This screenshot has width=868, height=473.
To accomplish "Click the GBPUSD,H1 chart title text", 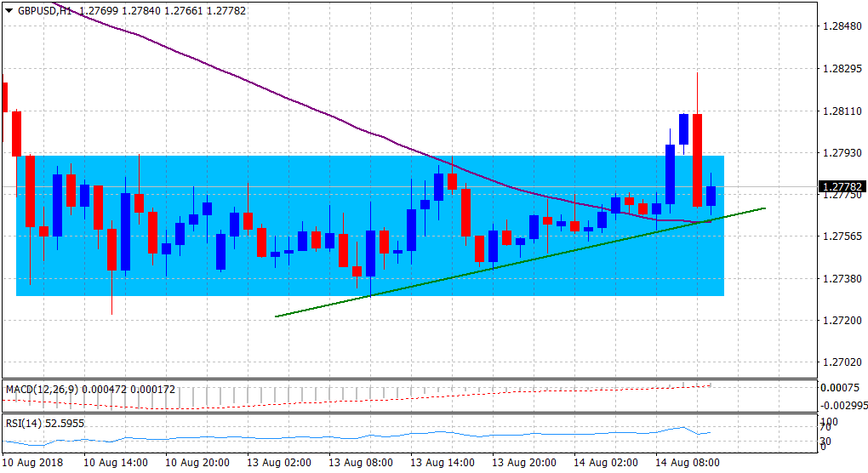I will [44, 11].
